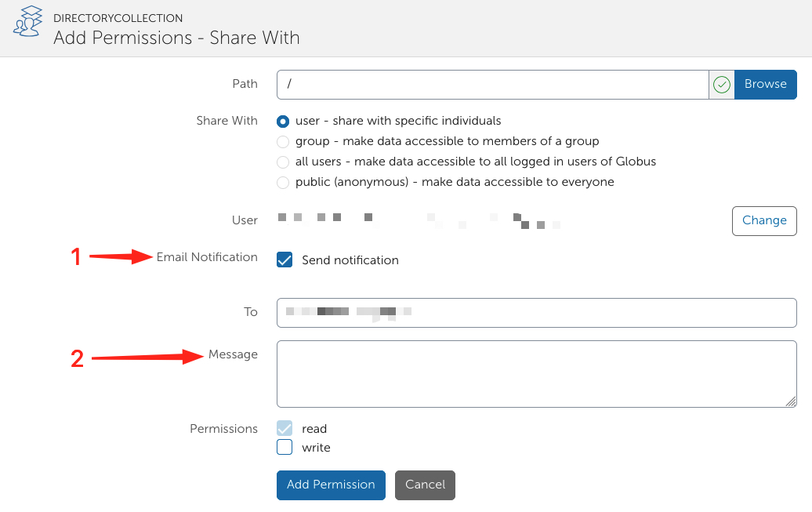Select all users sharing radio option
Viewport: 812px width, 512px height.
[x=284, y=162]
